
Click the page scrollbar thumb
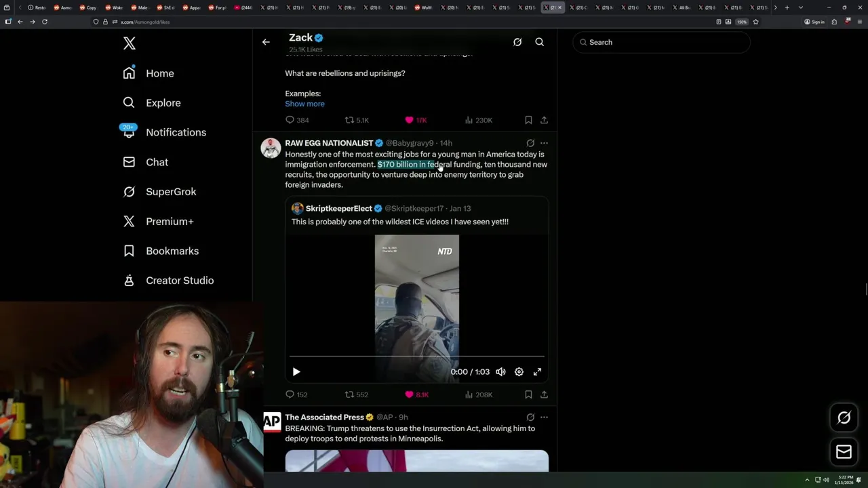(865, 289)
